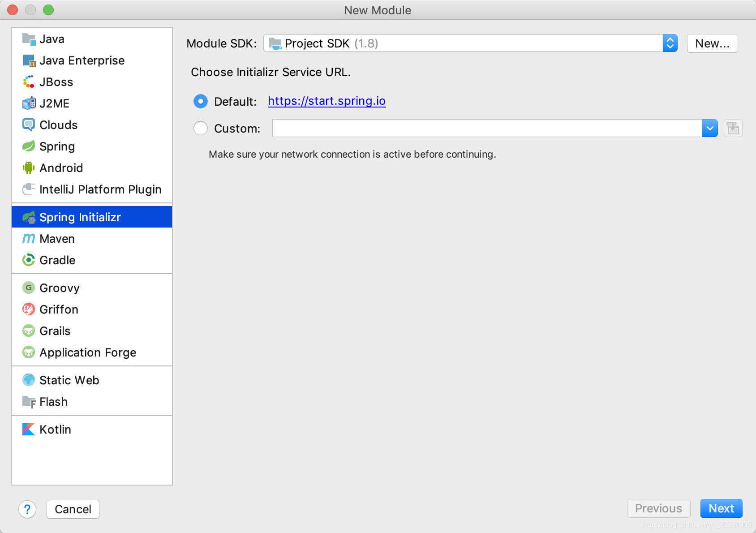Select the Flash folder icon
Image resolution: width=756 pixels, height=533 pixels.
pyautogui.click(x=29, y=402)
